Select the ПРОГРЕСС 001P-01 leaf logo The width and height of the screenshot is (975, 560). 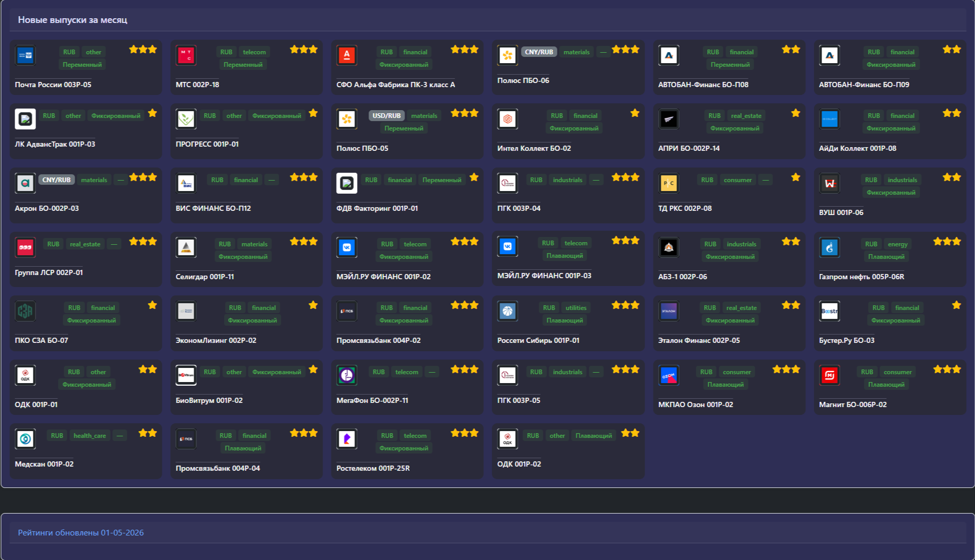186,119
